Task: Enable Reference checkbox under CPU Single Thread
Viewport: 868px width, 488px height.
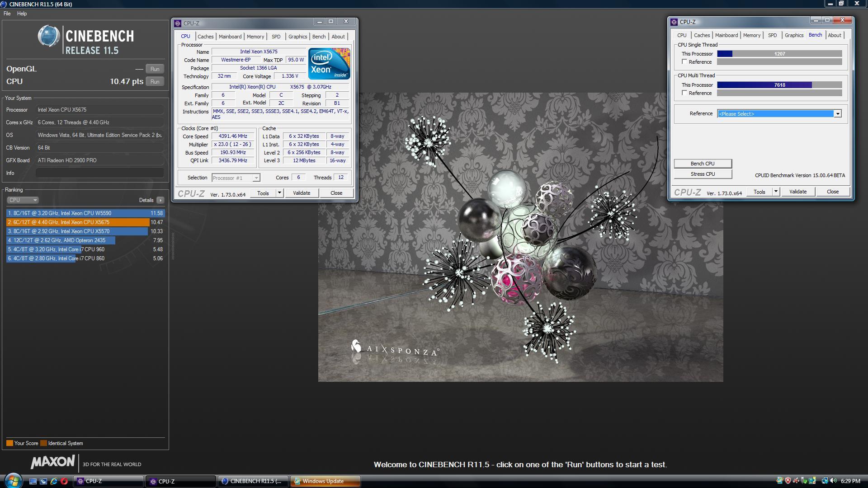Action: tap(684, 62)
